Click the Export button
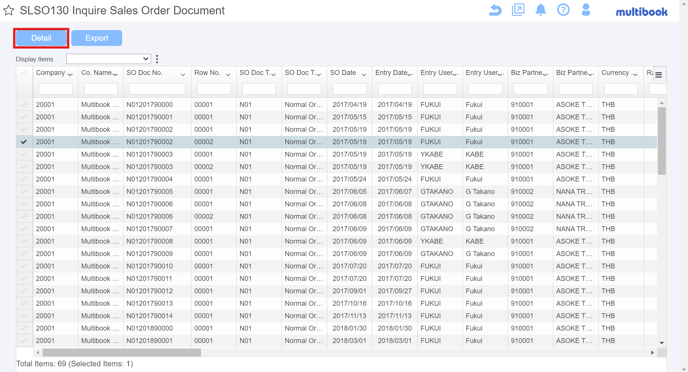The height and width of the screenshot is (372, 688). click(x=97, y=38)
